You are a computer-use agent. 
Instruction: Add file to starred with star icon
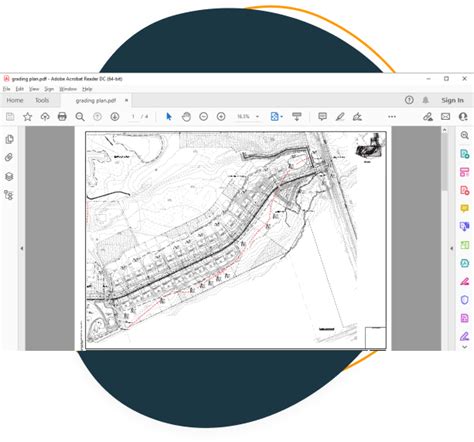point(28,117)
